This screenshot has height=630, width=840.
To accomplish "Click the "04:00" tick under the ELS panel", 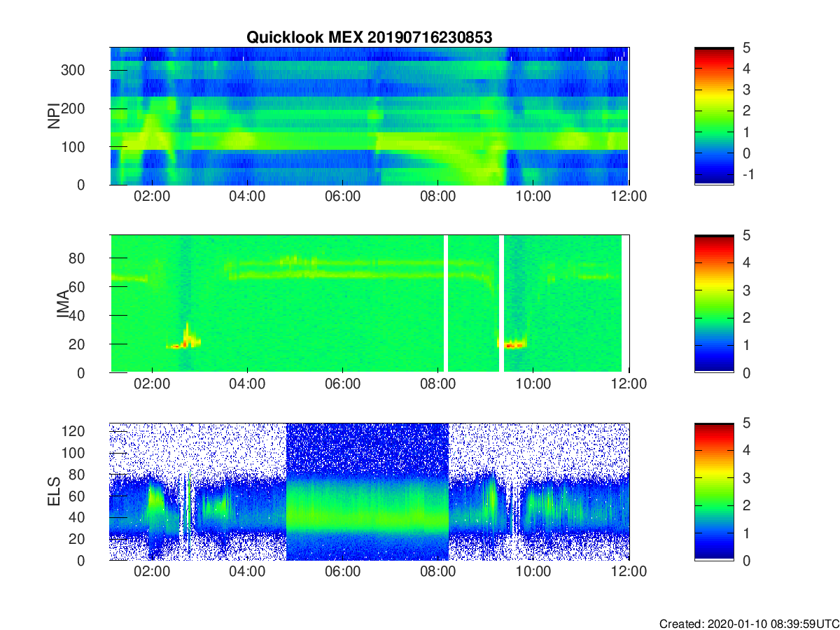I will click(x=247, y=572).
